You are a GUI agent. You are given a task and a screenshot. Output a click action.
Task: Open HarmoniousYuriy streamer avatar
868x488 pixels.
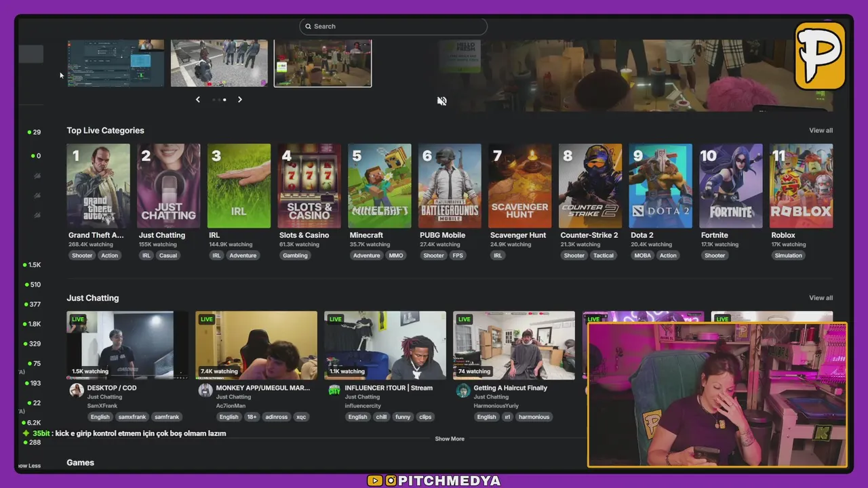(x=463, y=390)
